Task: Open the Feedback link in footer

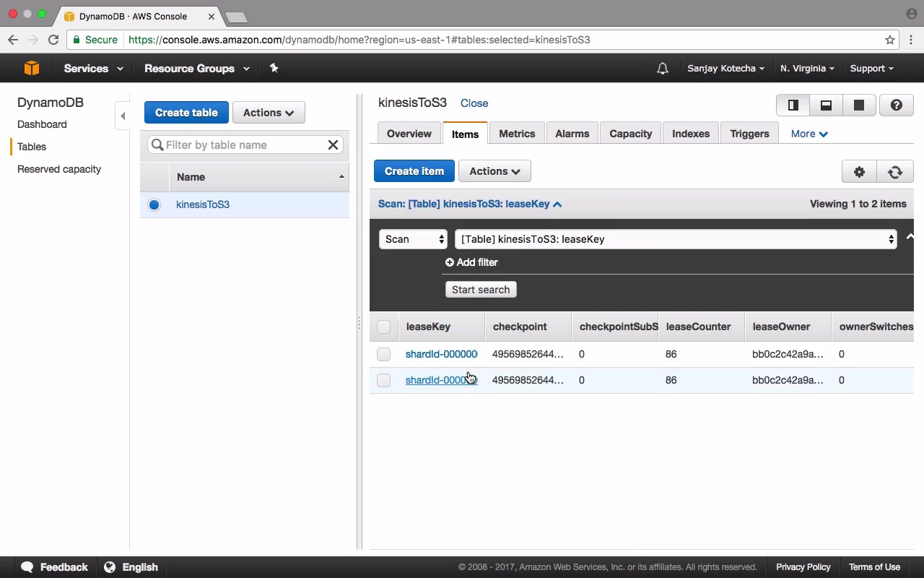Action: 55,567
